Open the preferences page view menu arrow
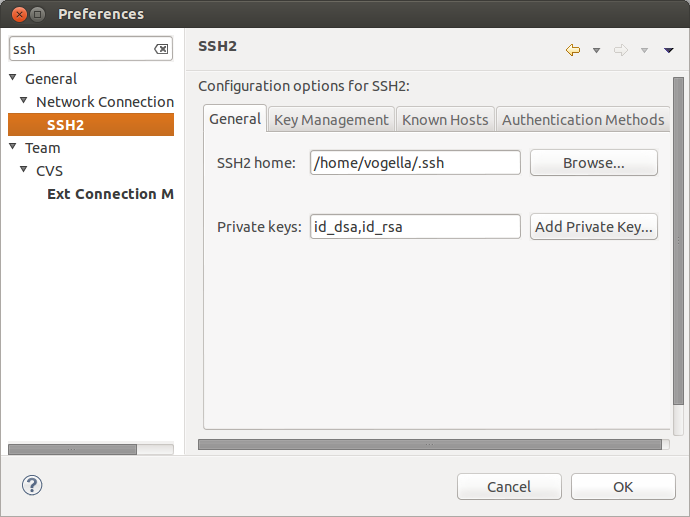The width and height of the screenshot is (690, 517). [x=669, y=50]
